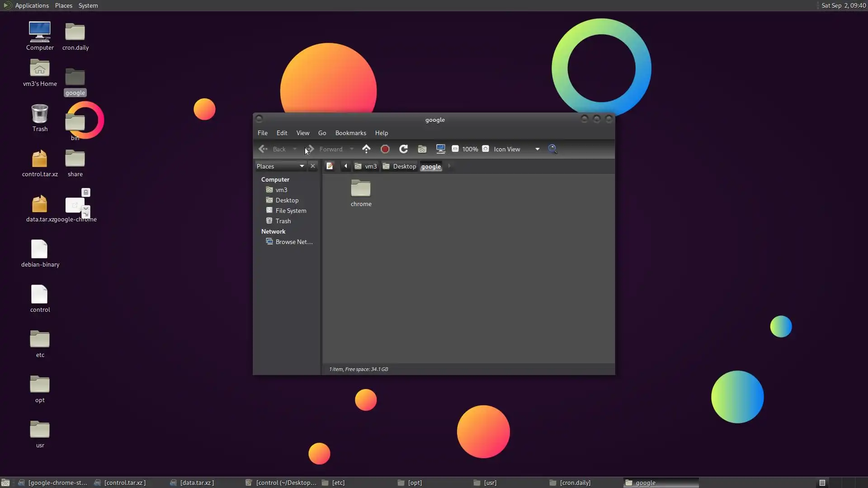Screen dimensions: 868x488
Task: Click the red Stop loading icon
Action: pyautogui.click(x=385, y=149)
